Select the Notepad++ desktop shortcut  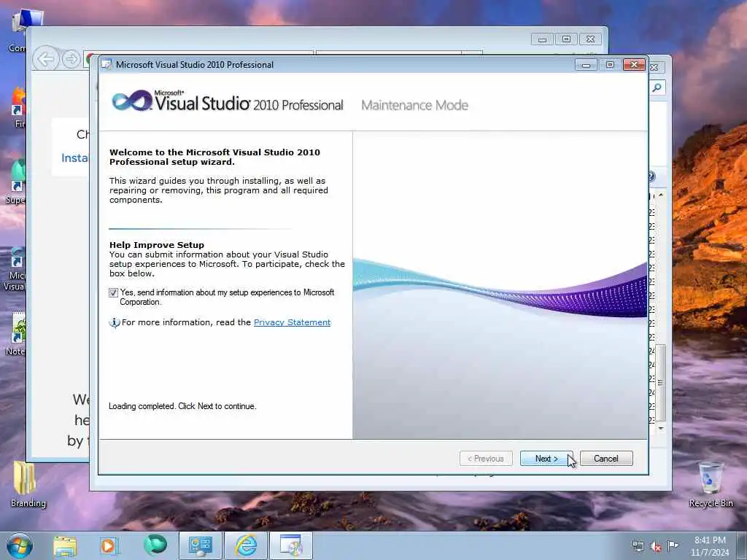pyautogui.click(x=15, y=333)
